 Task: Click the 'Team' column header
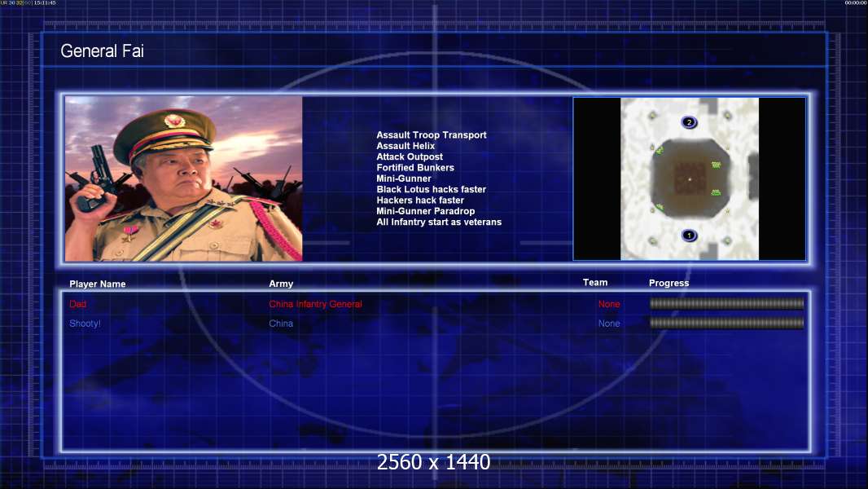pos(595,282)
